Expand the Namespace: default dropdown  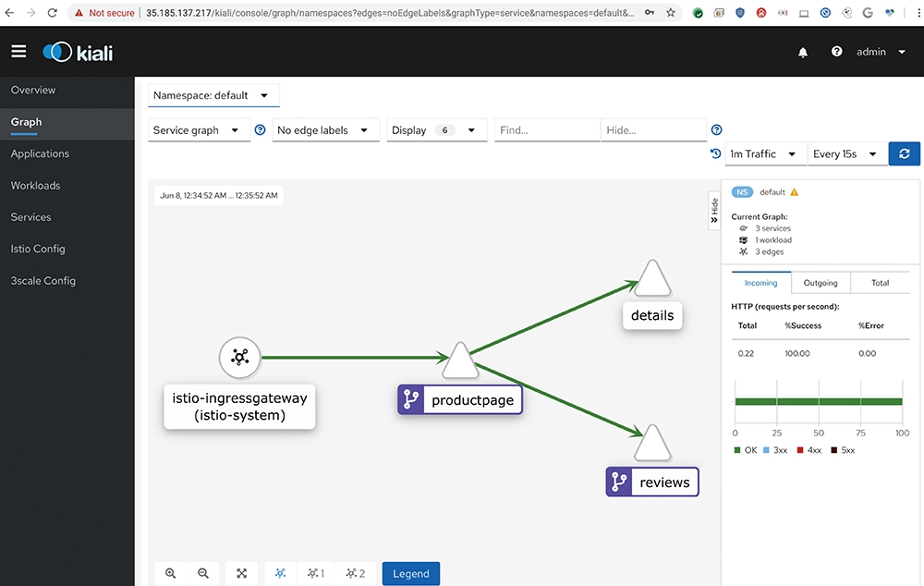[x=213, y=95]
